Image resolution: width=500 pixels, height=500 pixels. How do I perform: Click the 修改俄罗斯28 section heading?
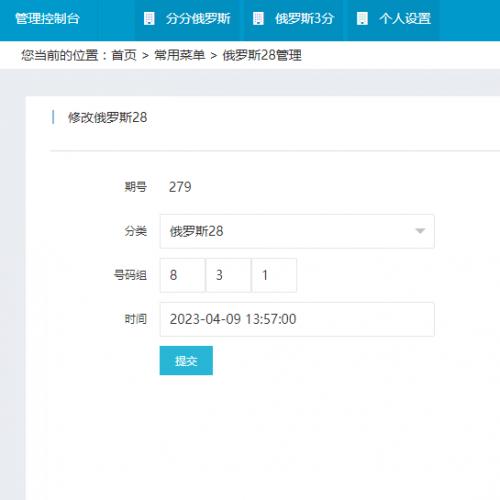coord(107,118)
